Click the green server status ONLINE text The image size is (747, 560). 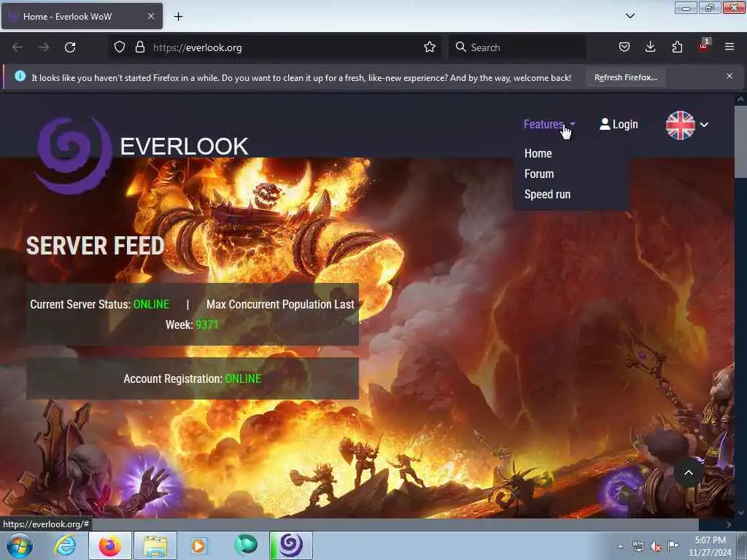151,304
